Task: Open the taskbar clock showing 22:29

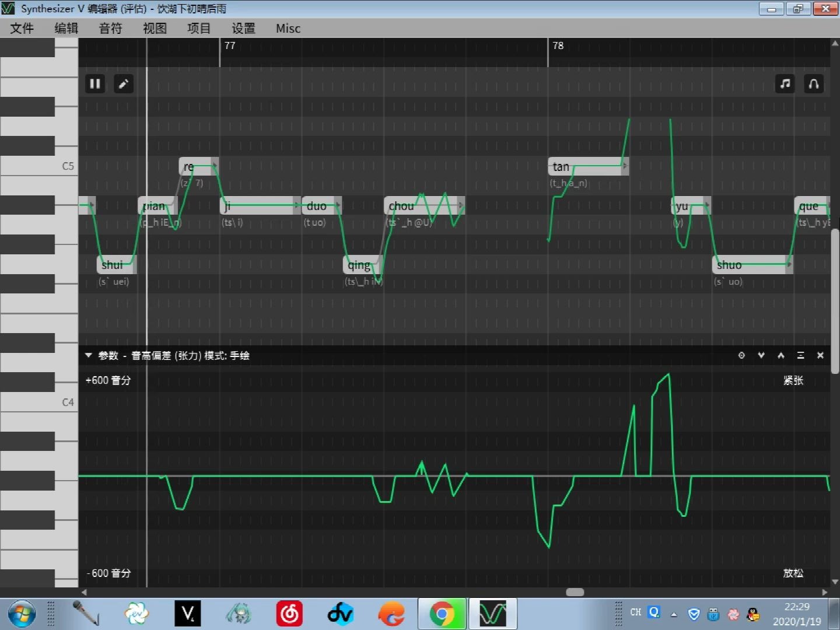Action: tap(797, 614)
